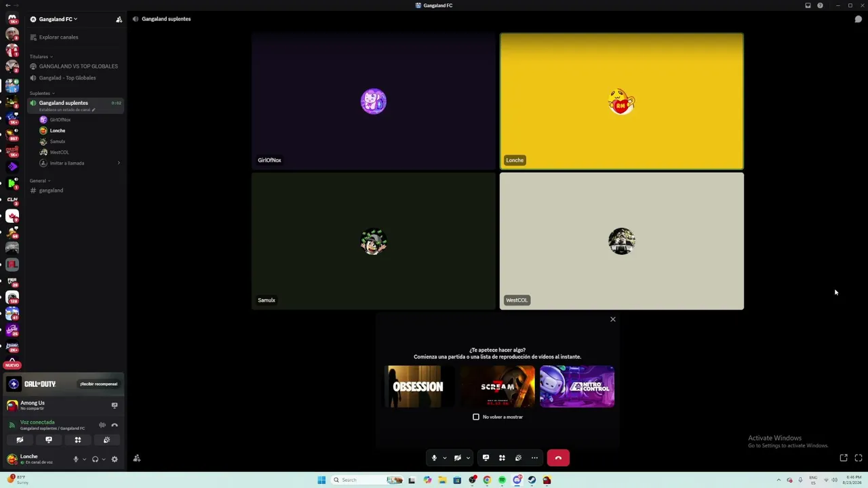Hang up with the red disconnect button
868x488 pixels.
coord(558,458)
